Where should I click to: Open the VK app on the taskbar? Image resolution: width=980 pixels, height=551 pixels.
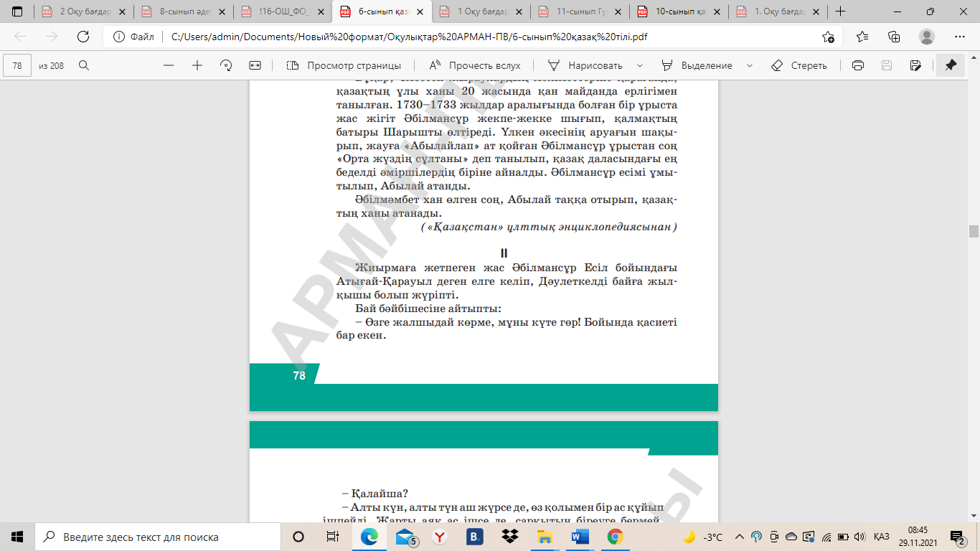475,537
